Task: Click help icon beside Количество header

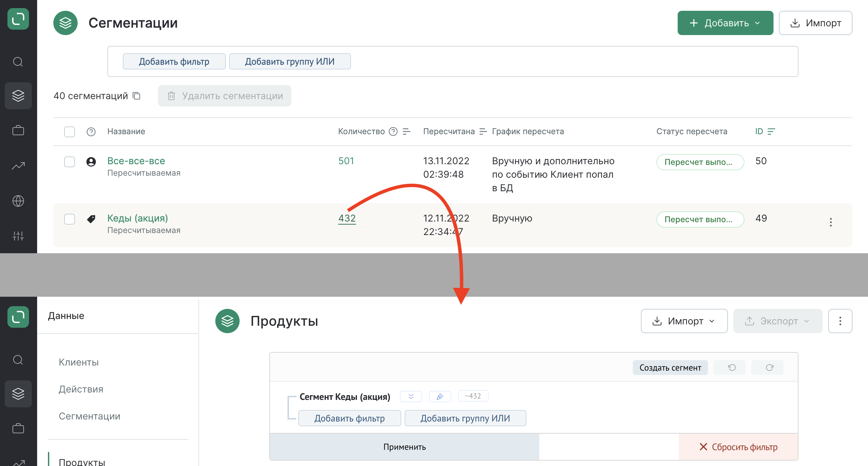Action: click(x=393, y=132)
